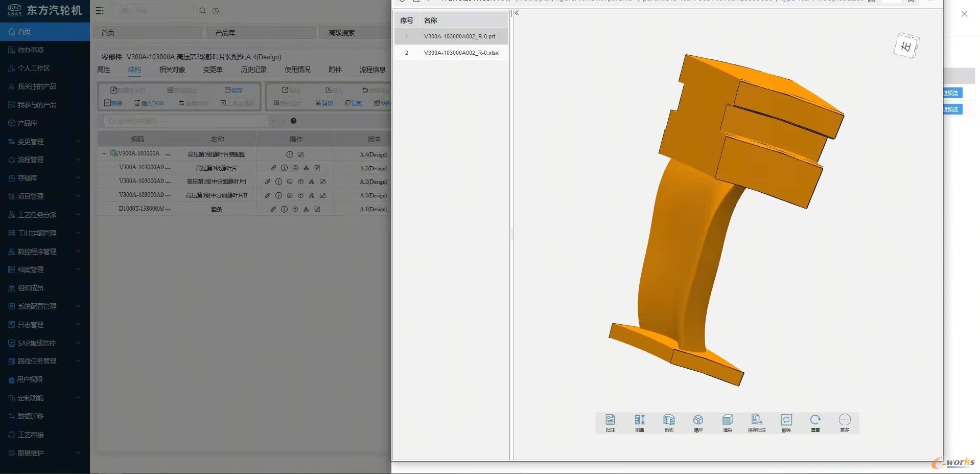Click the 移除 remove button
The width and height of the screenshot is (980, 474).
113,103
